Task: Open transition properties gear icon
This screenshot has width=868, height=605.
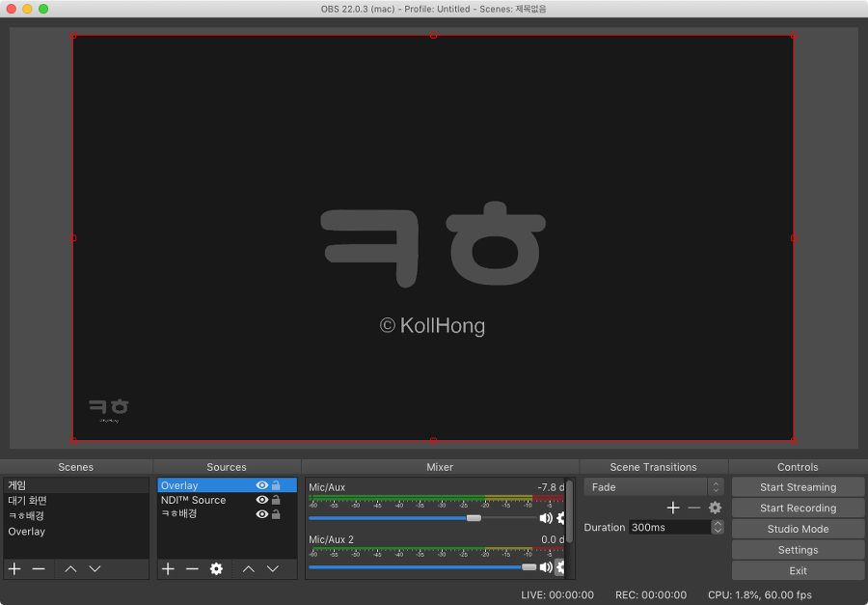Action: click(715, 508)
